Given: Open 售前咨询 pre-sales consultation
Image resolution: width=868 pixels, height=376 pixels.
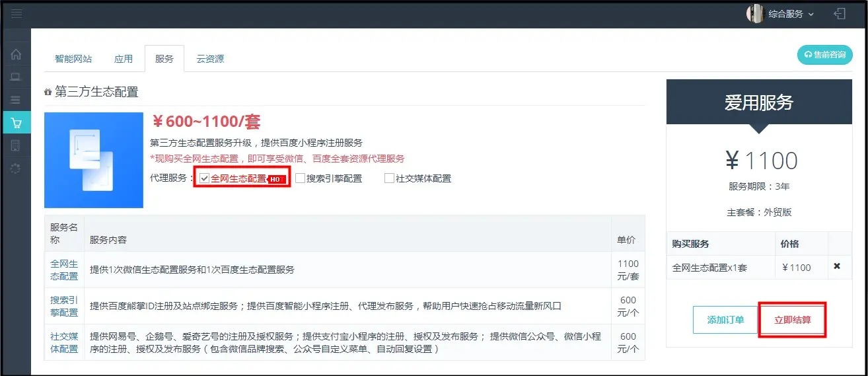Looking at the screenshot, I should click(824, 55).
